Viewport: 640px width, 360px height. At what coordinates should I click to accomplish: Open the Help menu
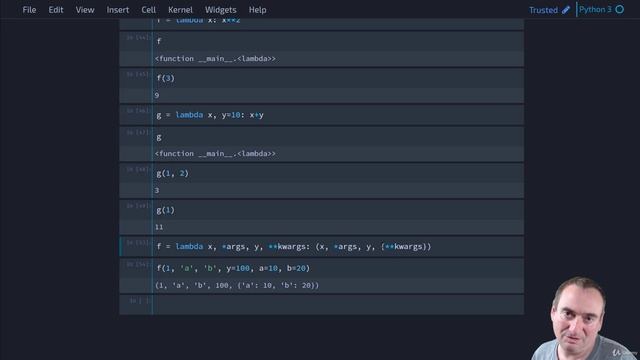tap(258, 10)
